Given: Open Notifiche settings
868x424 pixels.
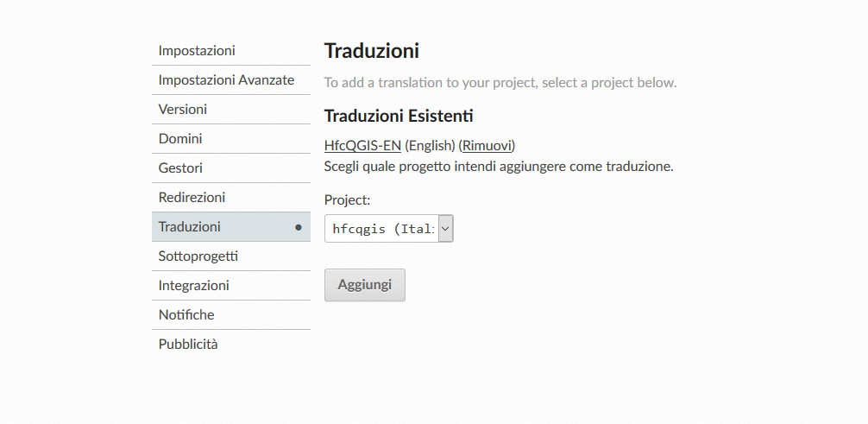Looking at the screenshot, I should point(186,315).
